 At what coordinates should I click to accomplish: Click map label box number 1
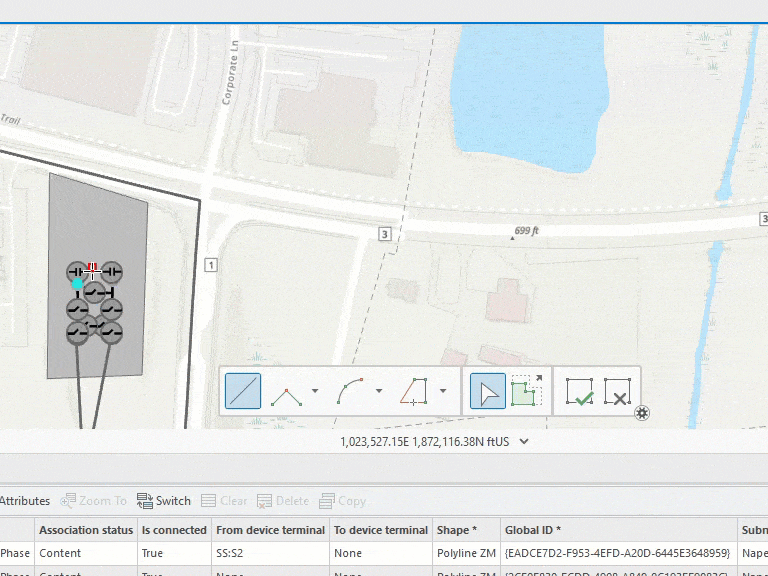pos(211,265)
